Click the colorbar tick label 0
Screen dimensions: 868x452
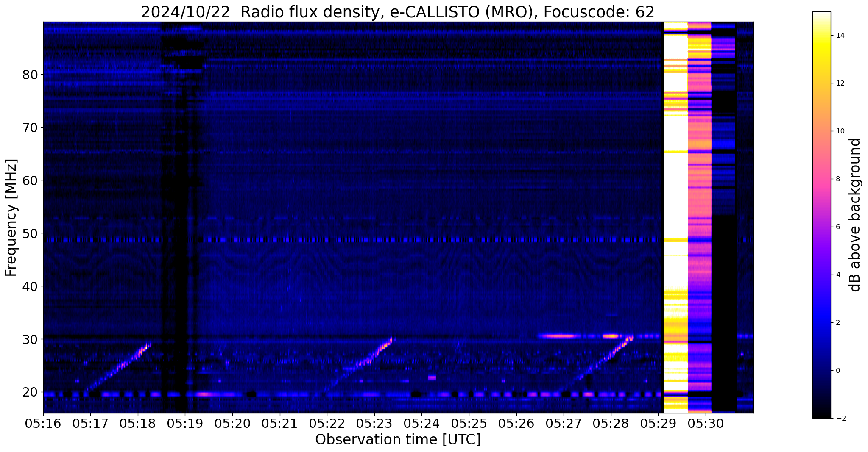pos(837,371)
